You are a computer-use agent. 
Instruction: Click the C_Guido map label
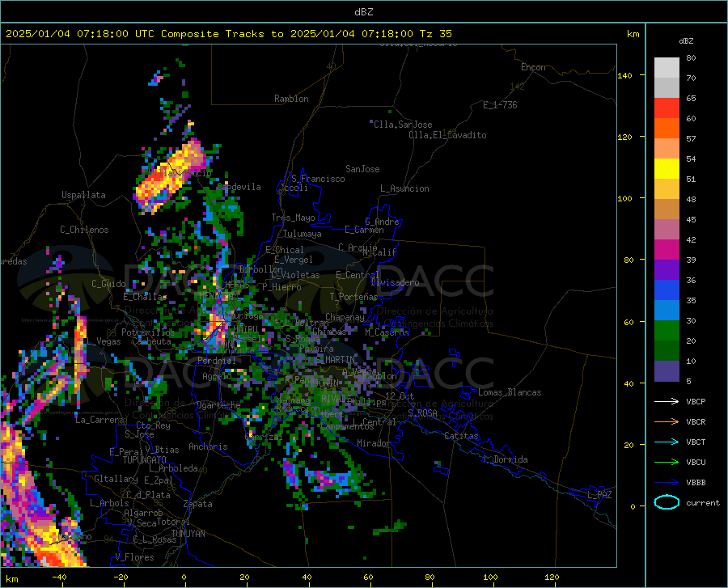[108, 284]
